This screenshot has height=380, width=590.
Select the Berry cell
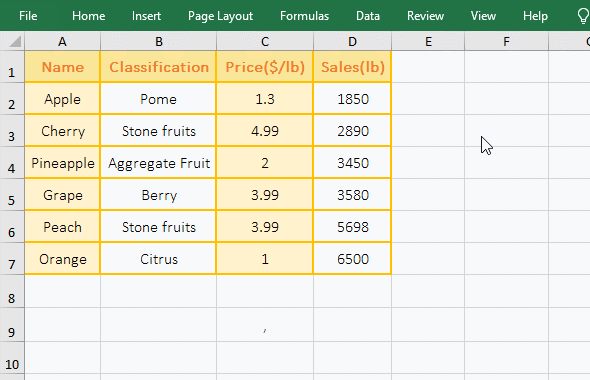158,195
